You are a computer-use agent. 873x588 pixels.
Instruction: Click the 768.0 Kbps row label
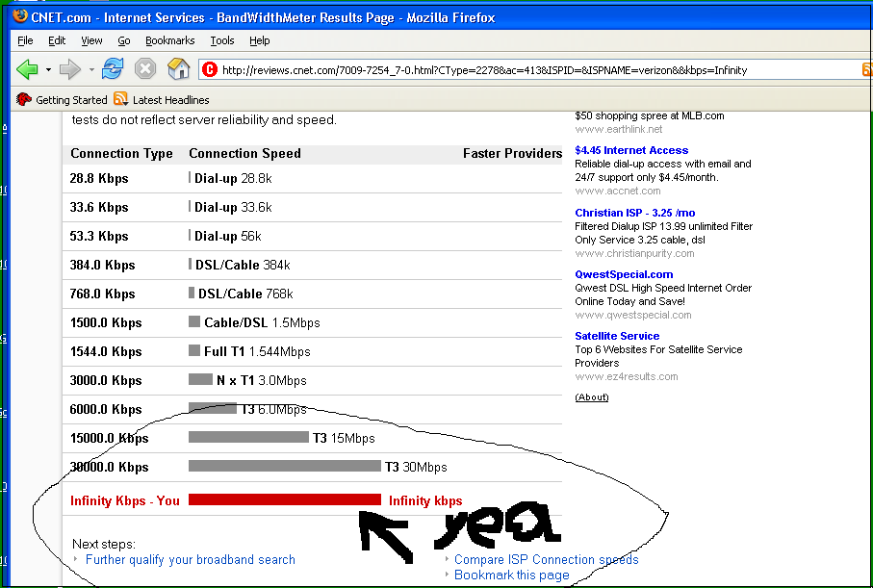(102, 294)
